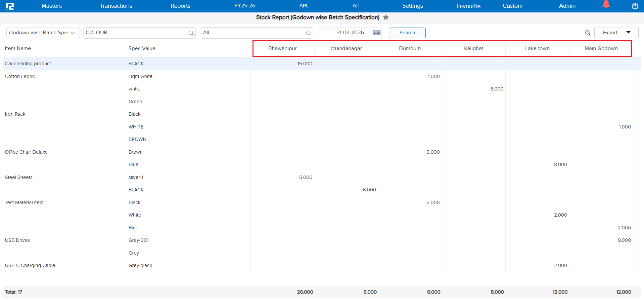Open the FY25-26 financial year selector

(245, 6)
